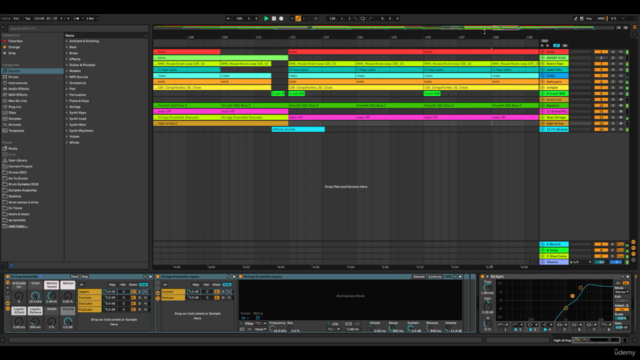Click the Stop transport button

[x=274, y=18]
